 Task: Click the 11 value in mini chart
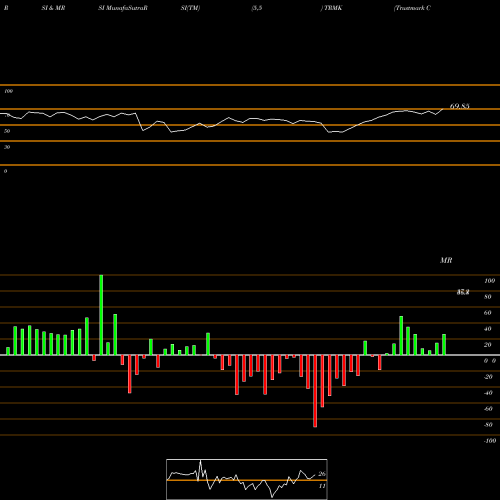(322, 486)
